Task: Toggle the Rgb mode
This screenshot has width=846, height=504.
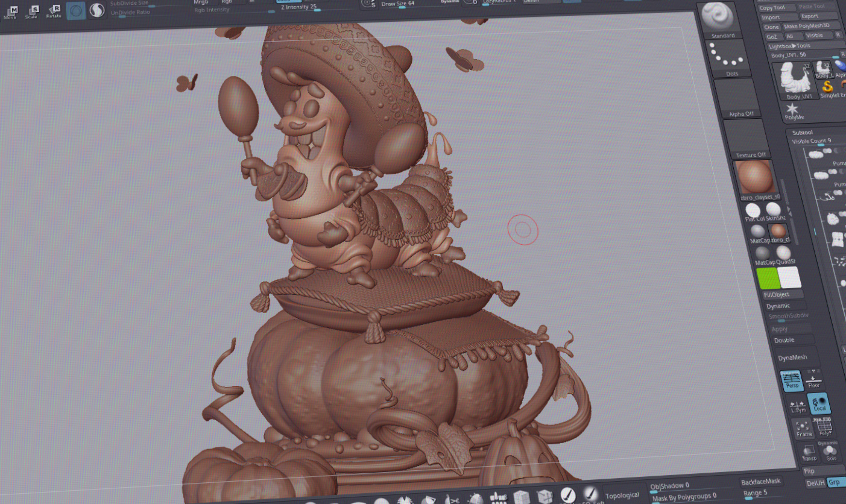Action: point(227,2)
